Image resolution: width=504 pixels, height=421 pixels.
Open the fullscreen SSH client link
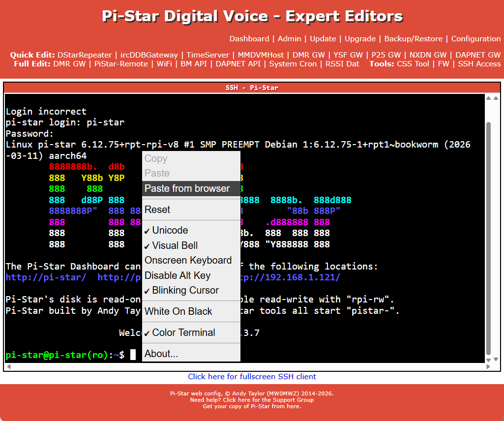pyautogui.click(x=252, y=377)
